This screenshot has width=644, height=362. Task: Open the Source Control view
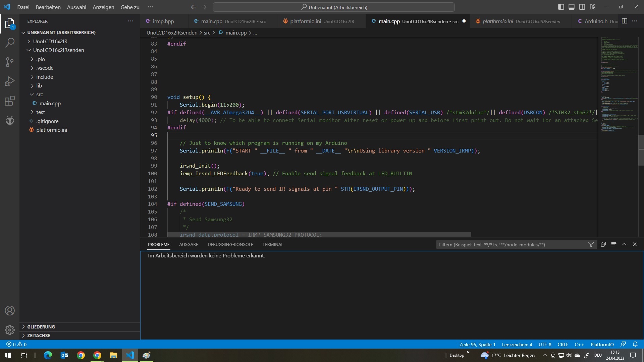[10, 62]
